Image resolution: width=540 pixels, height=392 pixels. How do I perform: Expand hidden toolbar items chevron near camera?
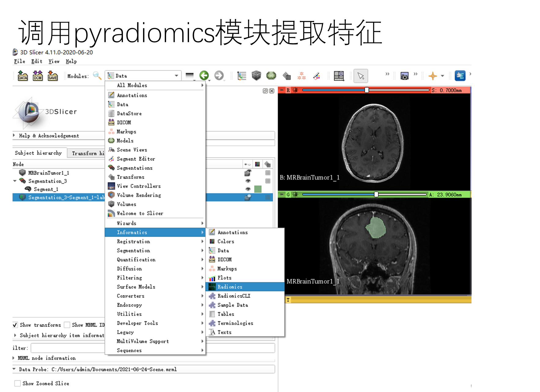click(416, 74)
